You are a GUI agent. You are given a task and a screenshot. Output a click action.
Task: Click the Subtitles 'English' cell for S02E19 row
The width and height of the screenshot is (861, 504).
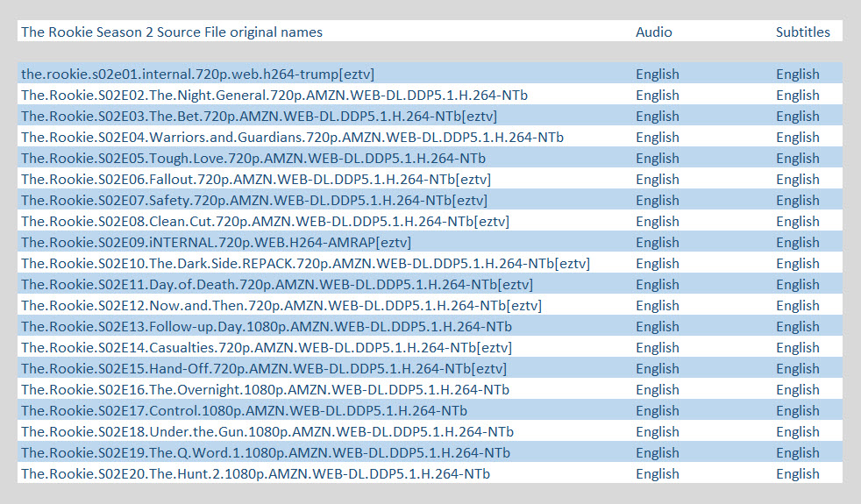[x=797, y=453]
